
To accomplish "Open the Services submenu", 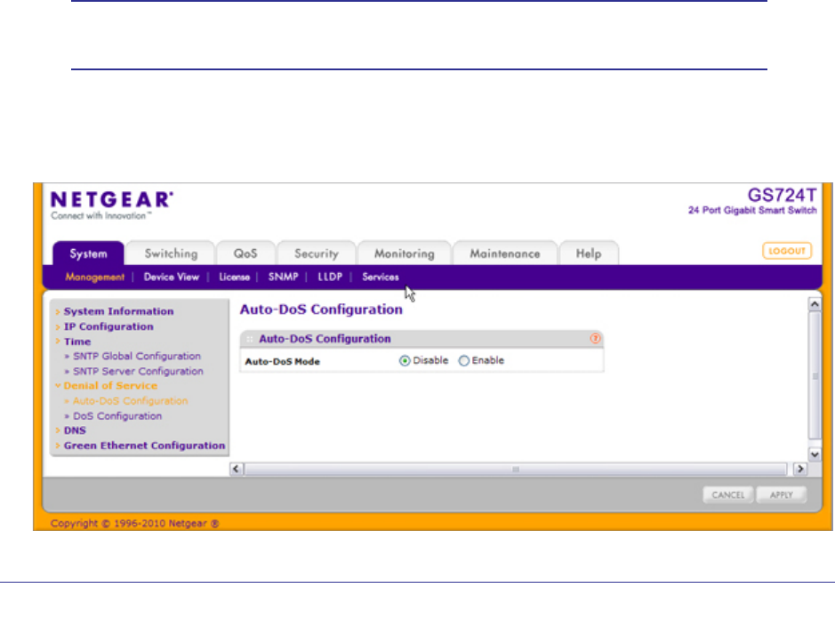I will click(381, 277).
